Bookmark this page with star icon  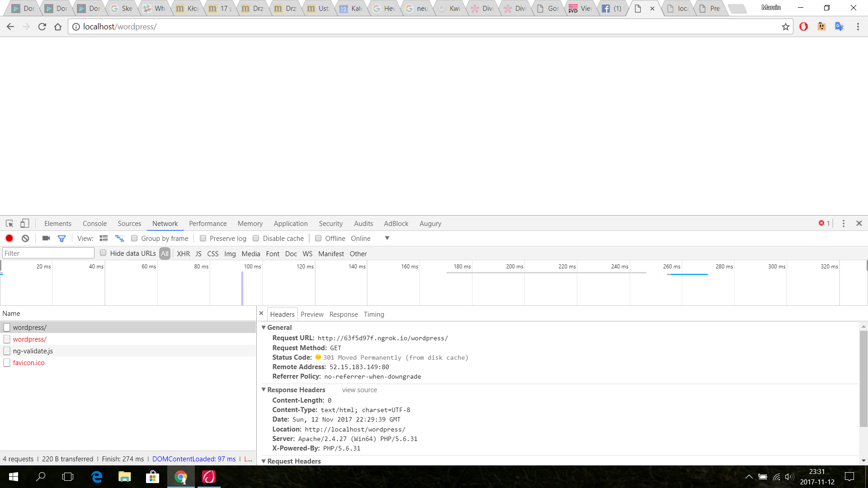(x=786, y=27)
